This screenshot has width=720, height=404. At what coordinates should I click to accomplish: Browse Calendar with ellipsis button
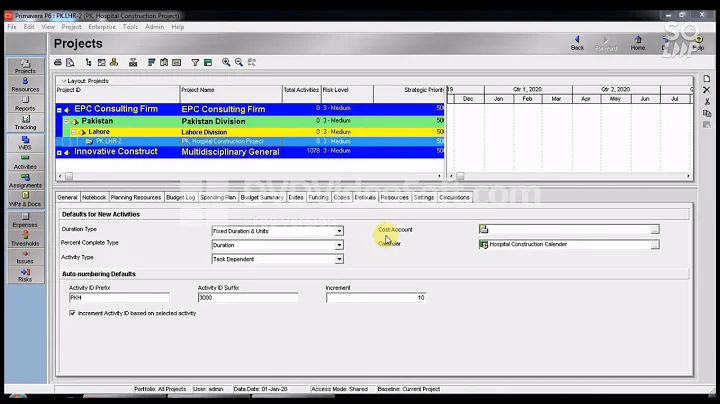[655, 245]
